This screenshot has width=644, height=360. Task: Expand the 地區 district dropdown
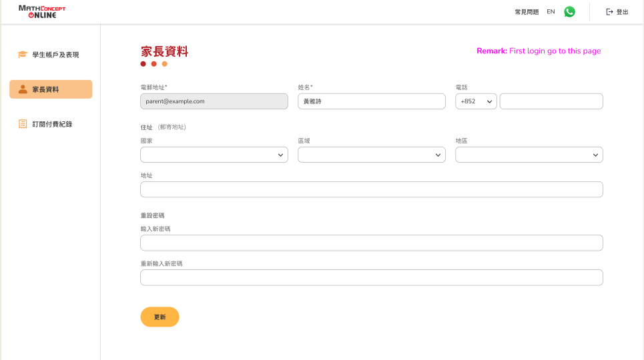pyautogui.click(x=529, y=155)
